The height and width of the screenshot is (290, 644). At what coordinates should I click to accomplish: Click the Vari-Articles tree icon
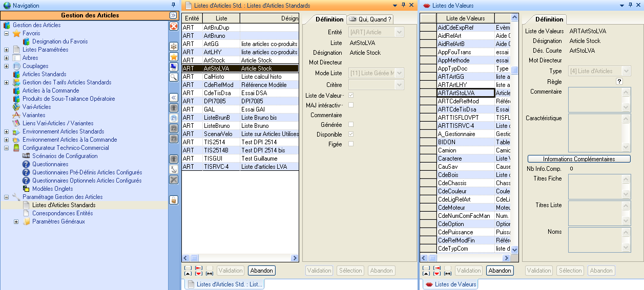pos(16,107)
